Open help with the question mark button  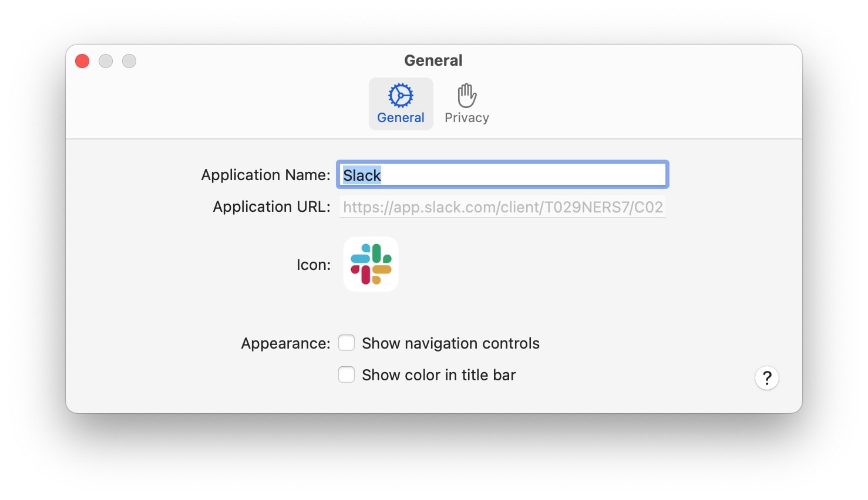pos(767,379)
